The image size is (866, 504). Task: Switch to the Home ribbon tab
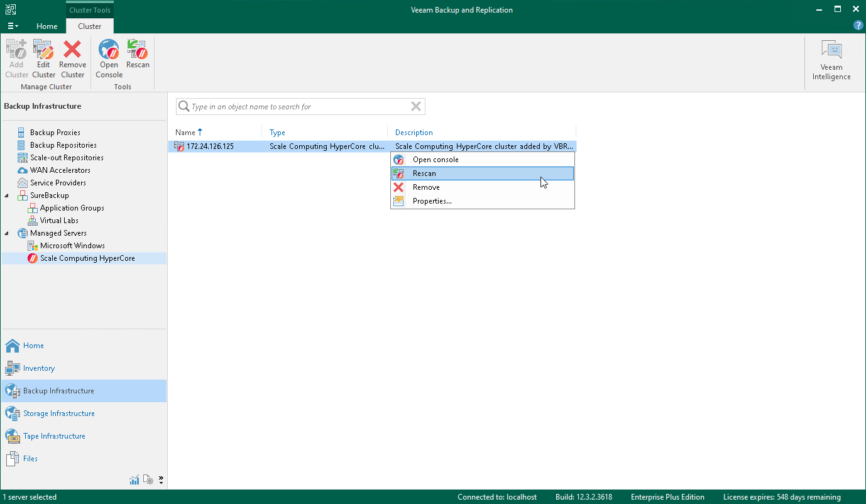(x=47, y=26)
